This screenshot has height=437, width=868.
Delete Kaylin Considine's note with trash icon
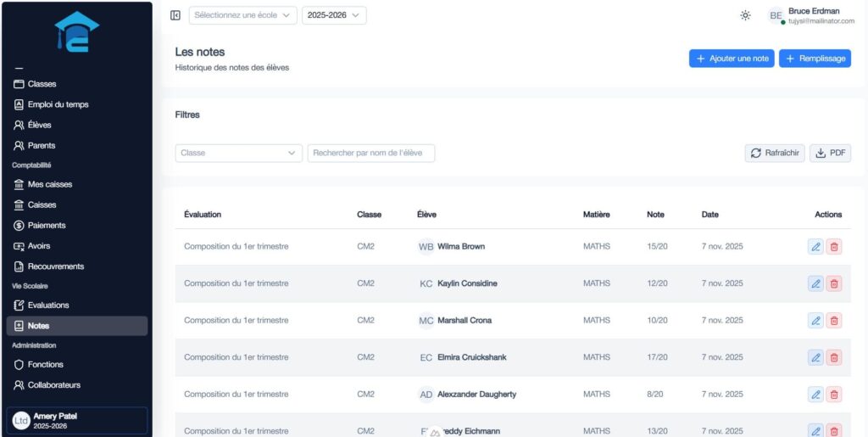834,283
